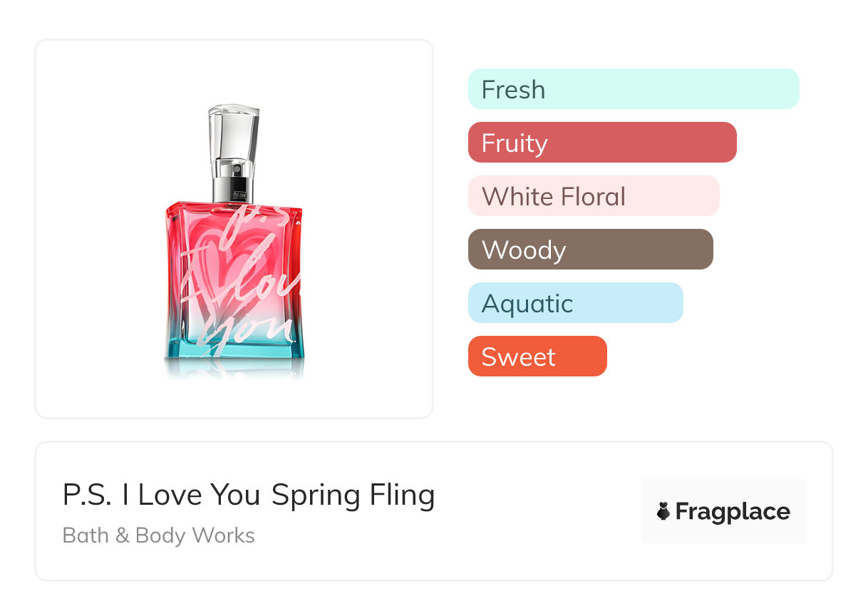Screen dimensions: 868x616
Task: Click the Sweet accord bar
Action: point(537,356)
